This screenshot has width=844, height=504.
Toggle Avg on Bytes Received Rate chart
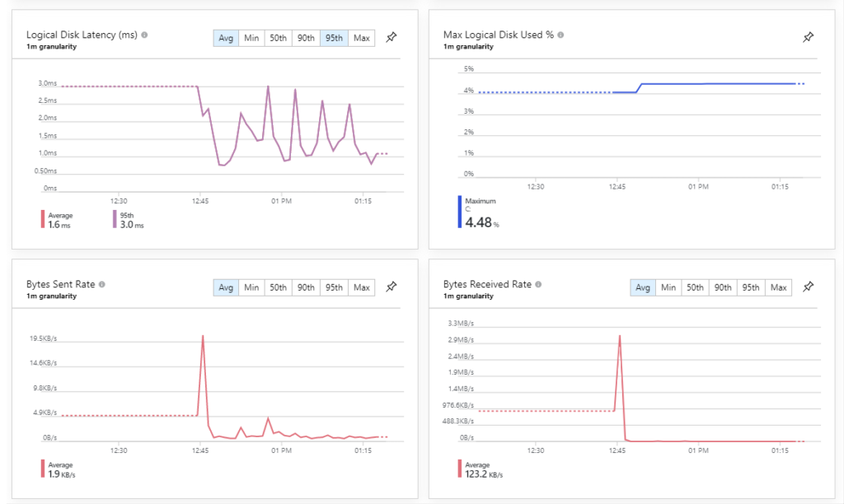tap(642, 287)
